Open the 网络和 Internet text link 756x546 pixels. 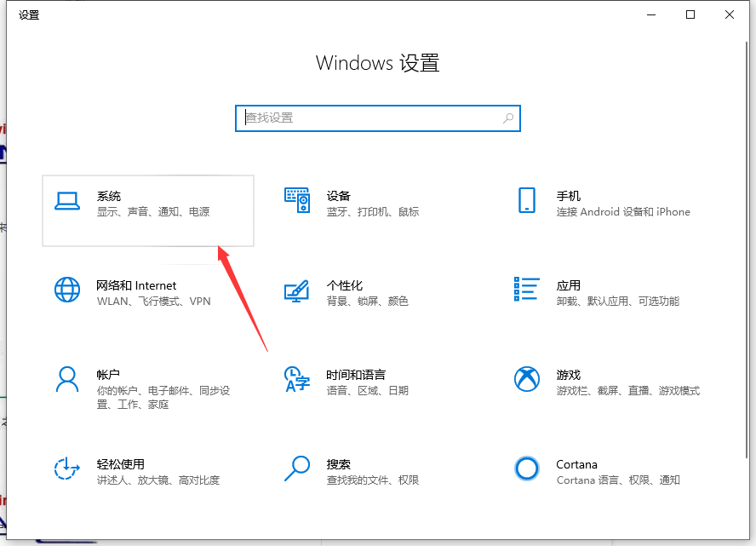[x=136, y=285]
